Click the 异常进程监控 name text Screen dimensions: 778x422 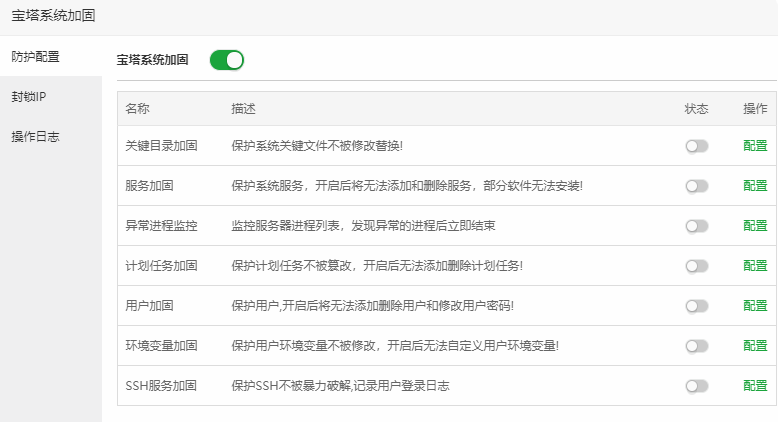161,226
